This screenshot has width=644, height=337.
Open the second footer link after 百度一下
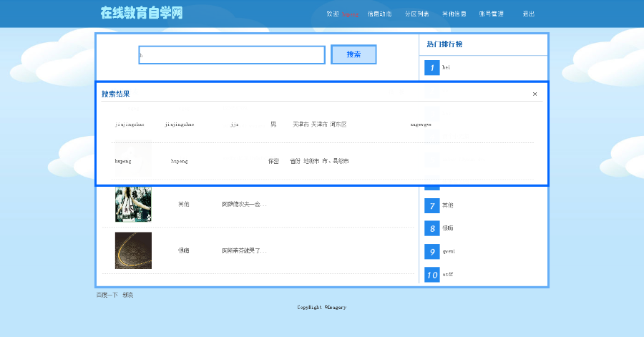point(128,295)
